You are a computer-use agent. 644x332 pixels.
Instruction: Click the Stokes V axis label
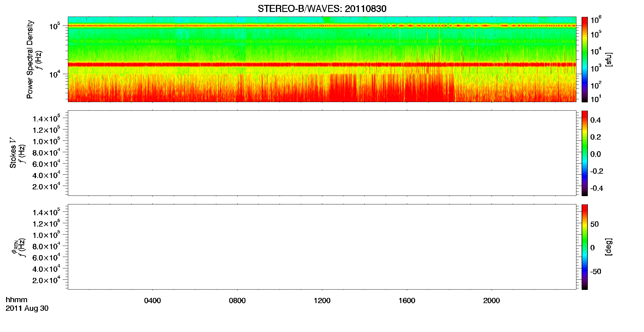tap(13, 153)
